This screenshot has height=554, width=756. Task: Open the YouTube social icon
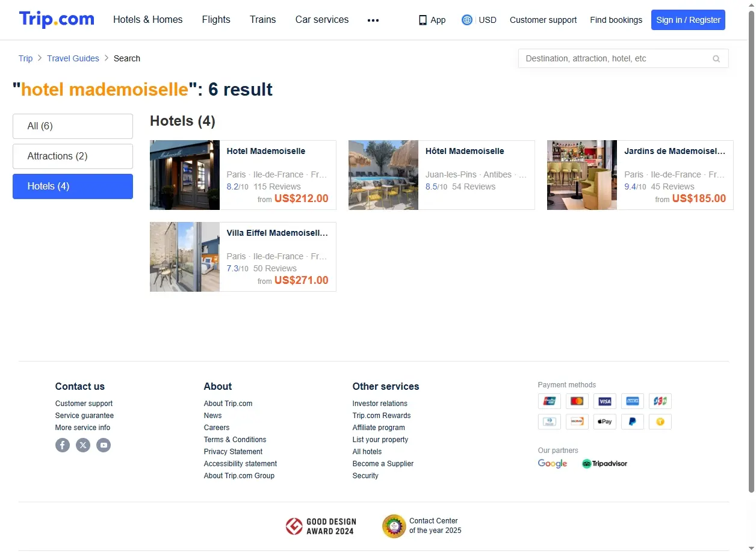point(104,445)
